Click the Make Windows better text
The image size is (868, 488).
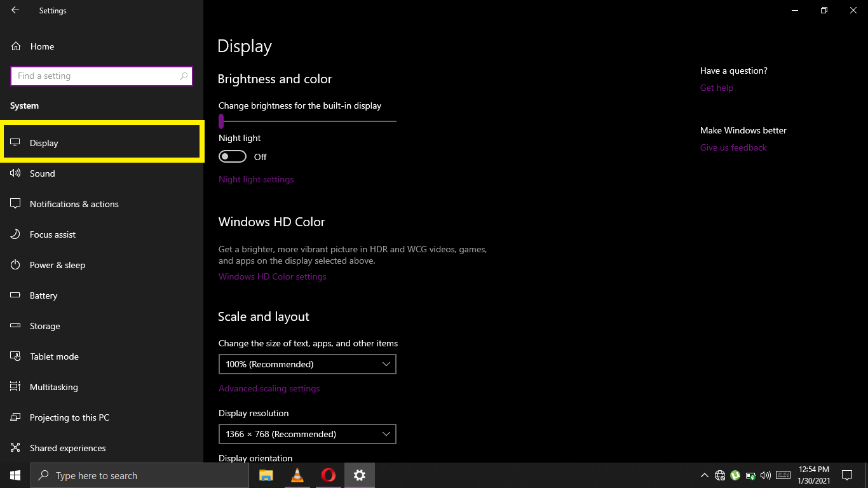click(743, 131)
